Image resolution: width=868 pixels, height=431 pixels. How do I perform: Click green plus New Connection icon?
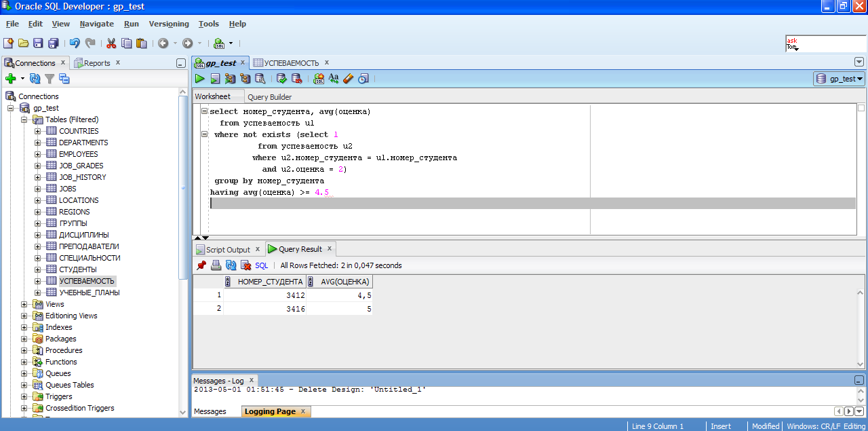[x=10, y=79]
